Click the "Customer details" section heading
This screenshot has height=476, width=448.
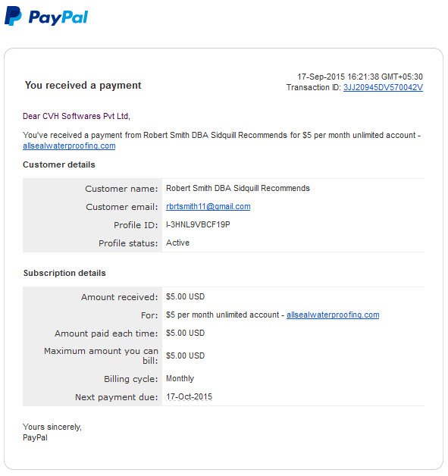[x=59, y=164]
